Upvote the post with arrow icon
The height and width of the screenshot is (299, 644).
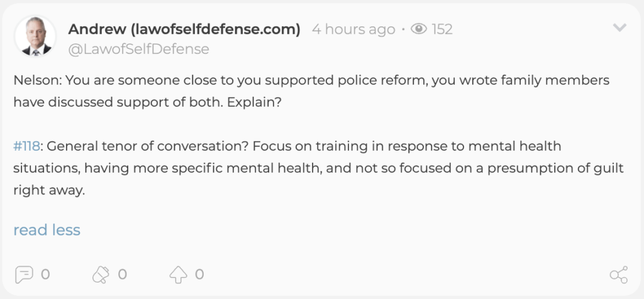[178, 275]
